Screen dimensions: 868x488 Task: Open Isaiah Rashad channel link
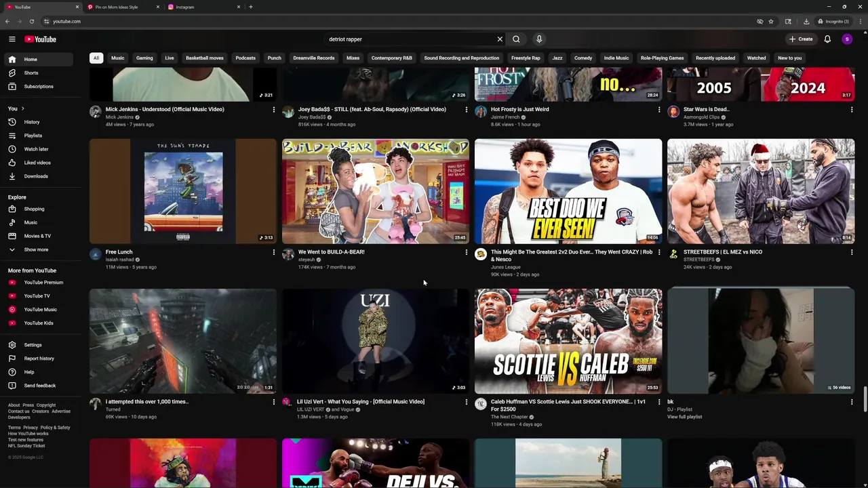[120, 260]
